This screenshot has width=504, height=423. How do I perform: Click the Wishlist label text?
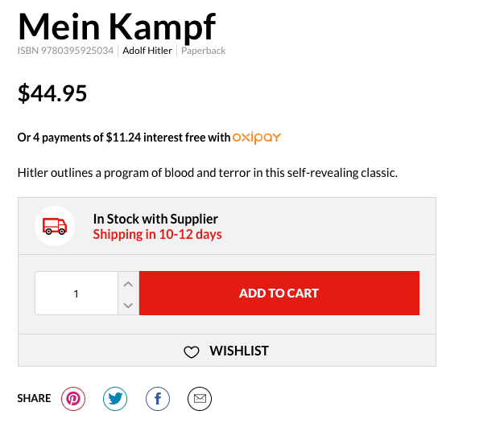tap(239, 351)
